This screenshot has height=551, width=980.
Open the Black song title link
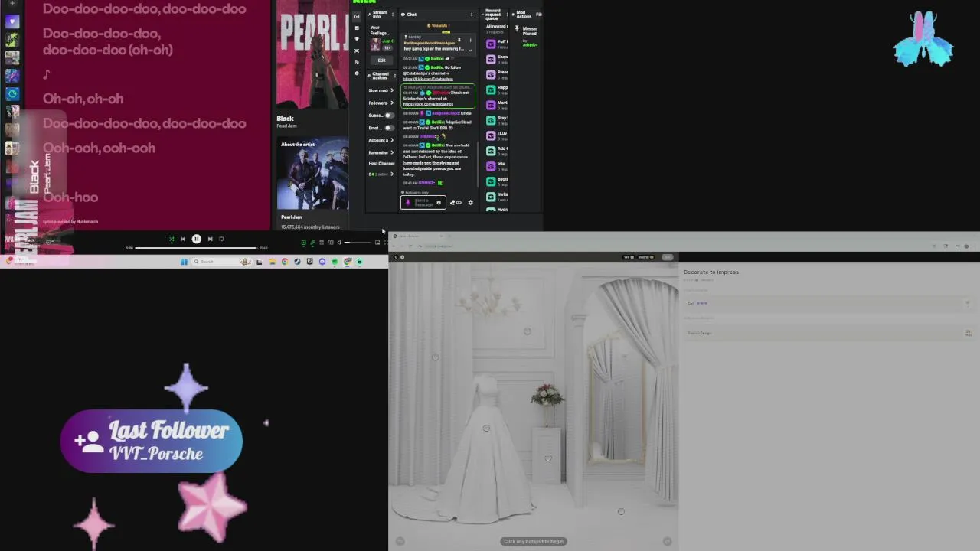[x=285, y=119]
